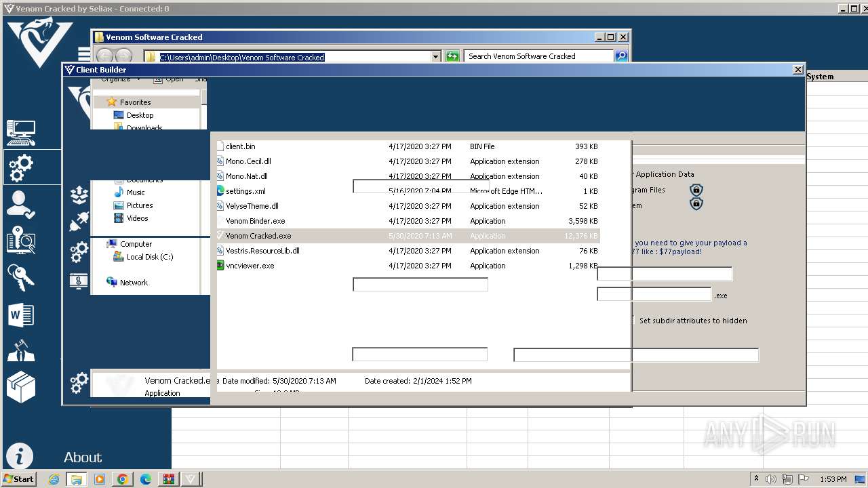Select the gears builder icon in main sidebar
This screenshot has height=488, width=868.
(20, 167)
